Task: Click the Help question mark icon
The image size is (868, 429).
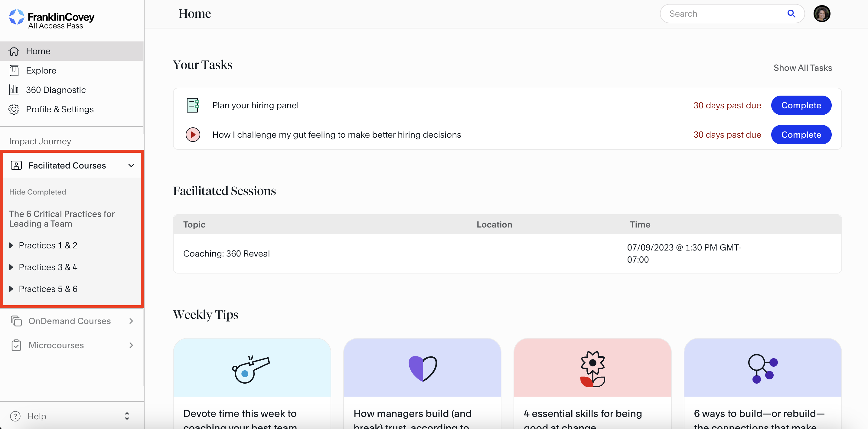Action: point(15,416)
